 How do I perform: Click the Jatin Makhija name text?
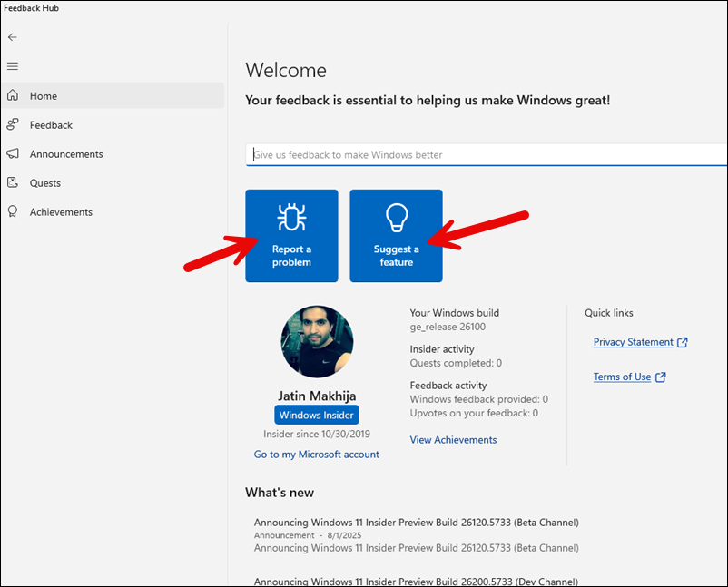click(317, 396)
